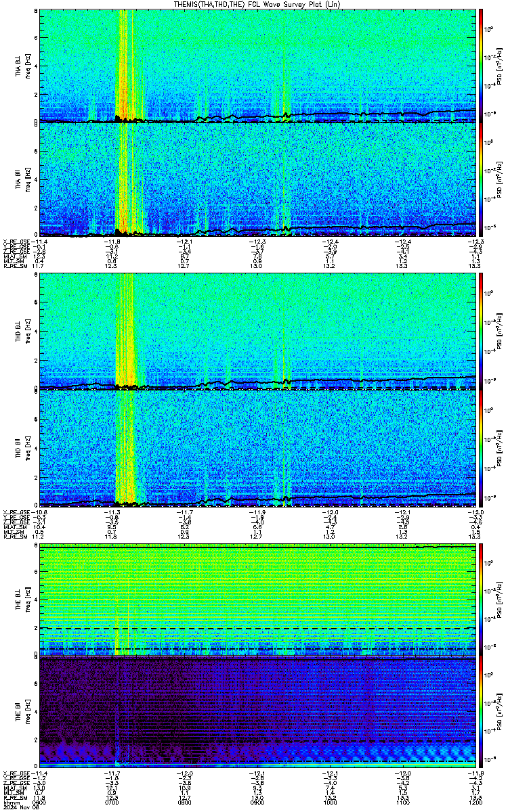Click X_RE_GSE row label under THA panels
Screen dimensions: 508x812
point(16,242)
